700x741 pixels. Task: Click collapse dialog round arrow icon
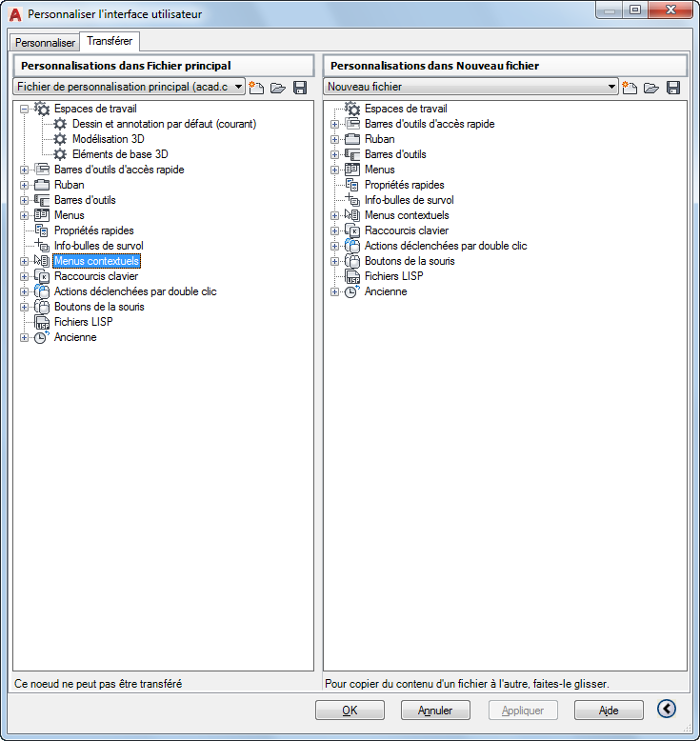(x=667, y=709)
